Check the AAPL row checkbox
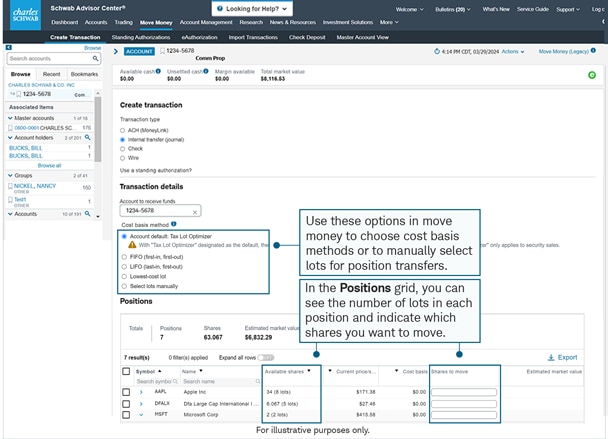 click(x=126, y=392)
